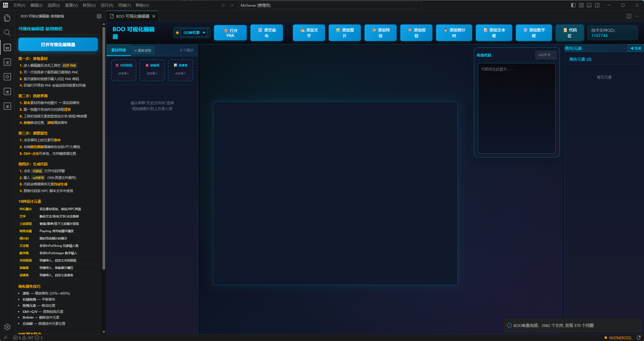The image size is (644, 341).
Task: Click the 添加倒计时 toolbar button
Action: click(x=454, y=33)
